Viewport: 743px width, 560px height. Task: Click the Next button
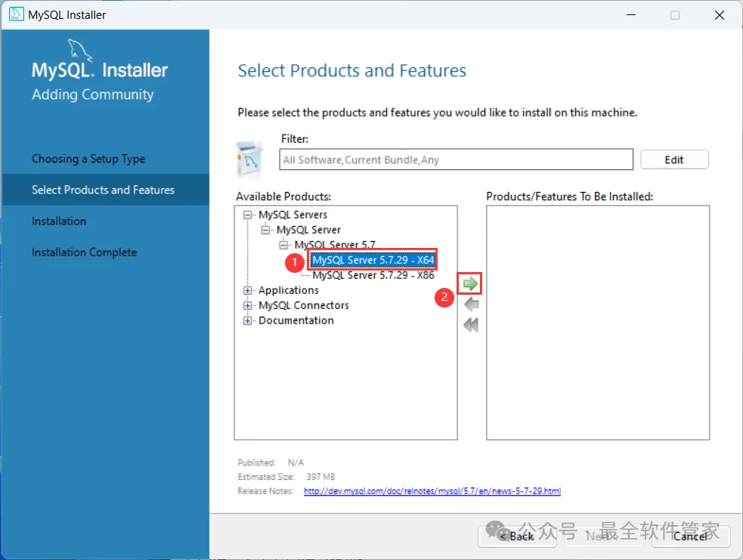pyautogui.click(x=604, y=536)
